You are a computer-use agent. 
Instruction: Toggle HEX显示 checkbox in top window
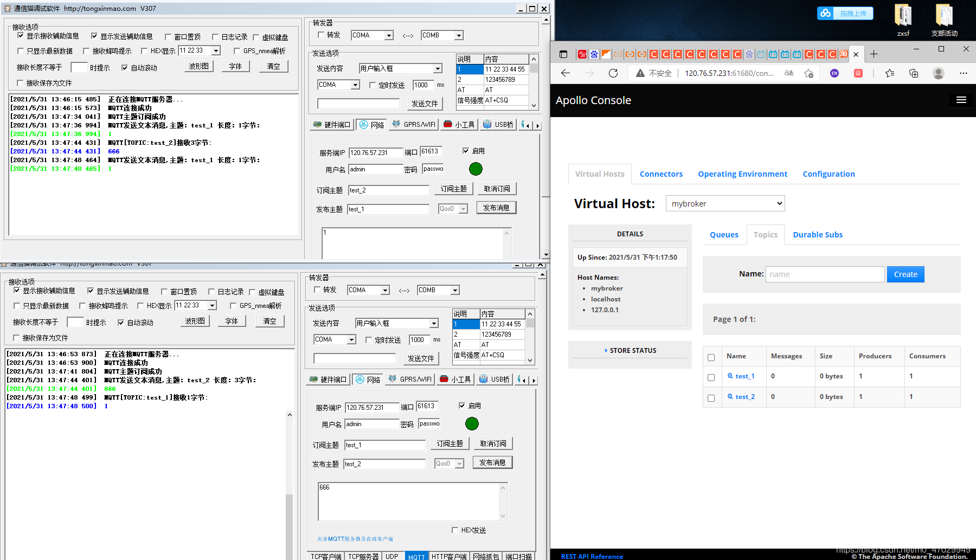(x=144, y=51)
